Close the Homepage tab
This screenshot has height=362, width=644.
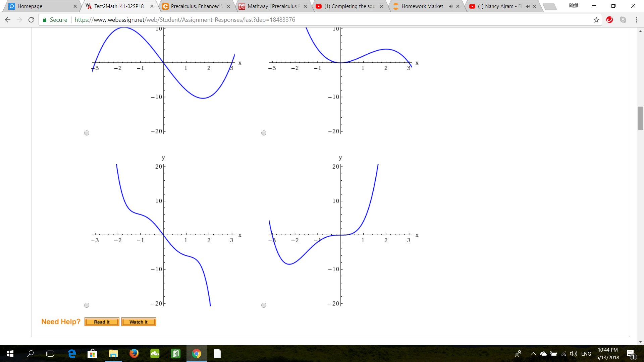pos(75,6)
